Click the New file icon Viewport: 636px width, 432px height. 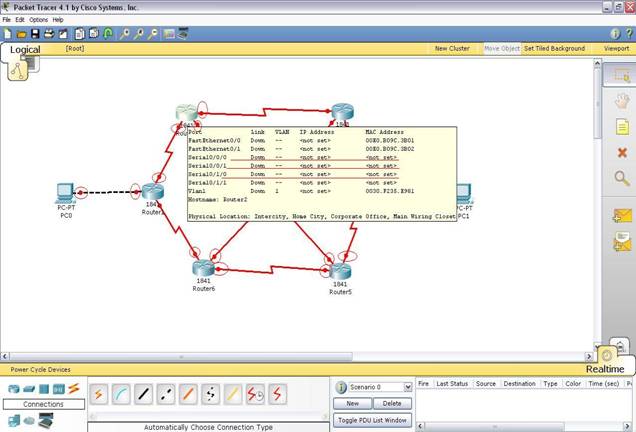(7, 34)
